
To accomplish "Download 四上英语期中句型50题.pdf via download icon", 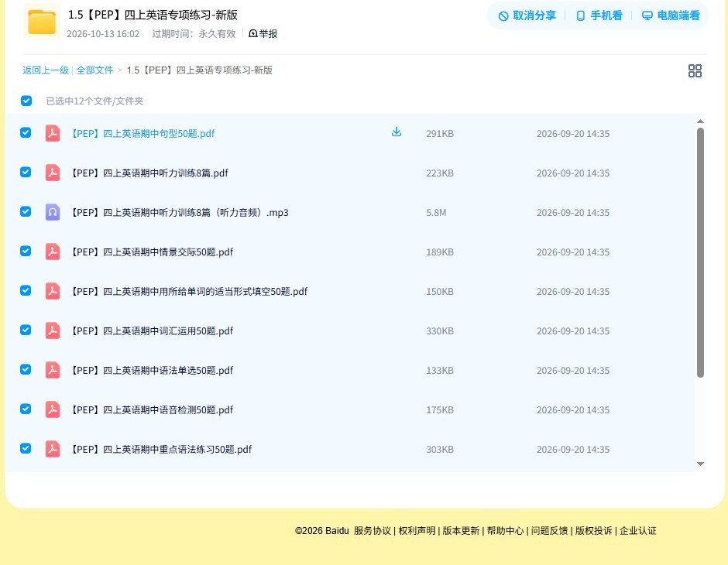I will (396, 132).
